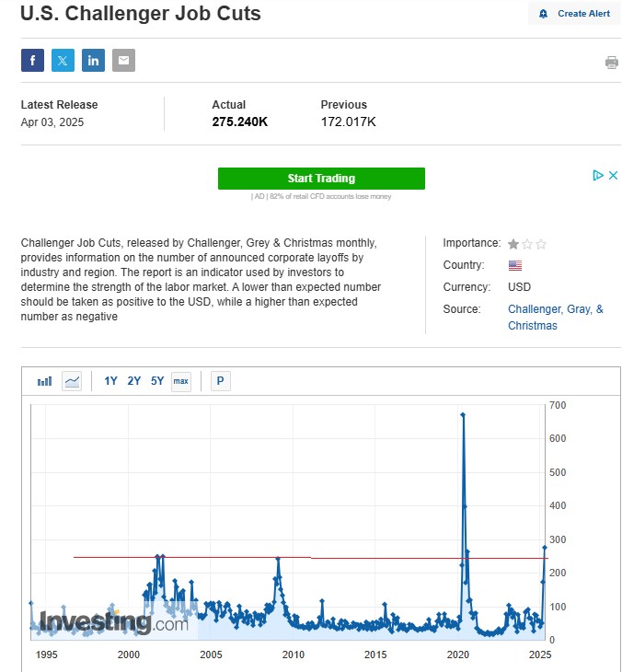Select the 2Y chart range

(134, 381)
